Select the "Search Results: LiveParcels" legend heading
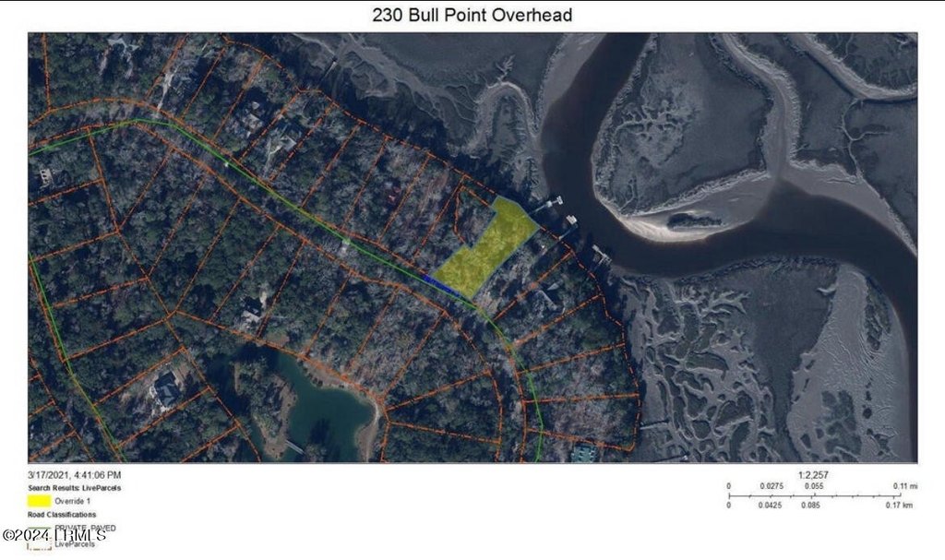The image size is (945, 560). coord(75,487)
